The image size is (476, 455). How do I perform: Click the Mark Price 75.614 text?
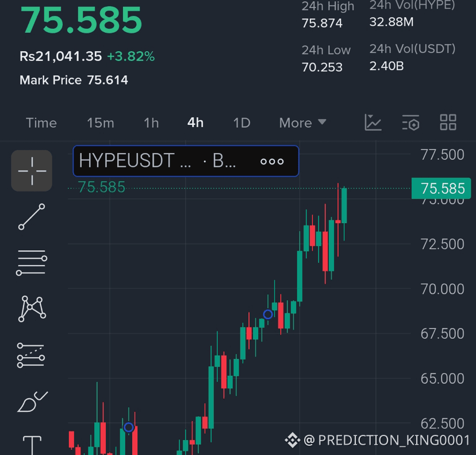(74, 80)
